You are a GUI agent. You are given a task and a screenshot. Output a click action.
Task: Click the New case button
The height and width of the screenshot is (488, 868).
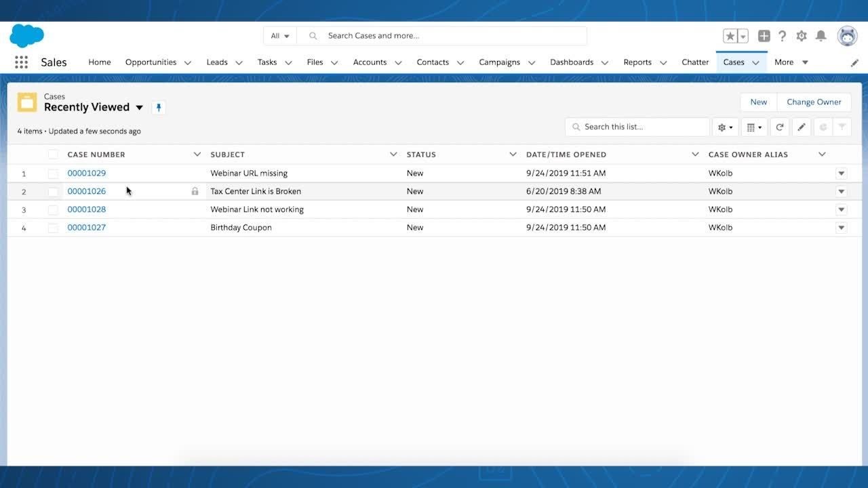point(759,102)
